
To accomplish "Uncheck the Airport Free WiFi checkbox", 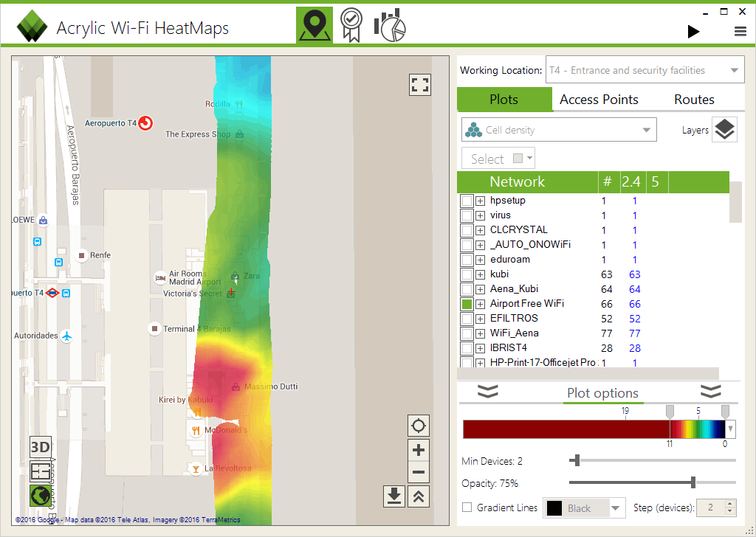I will pos(467,304).
